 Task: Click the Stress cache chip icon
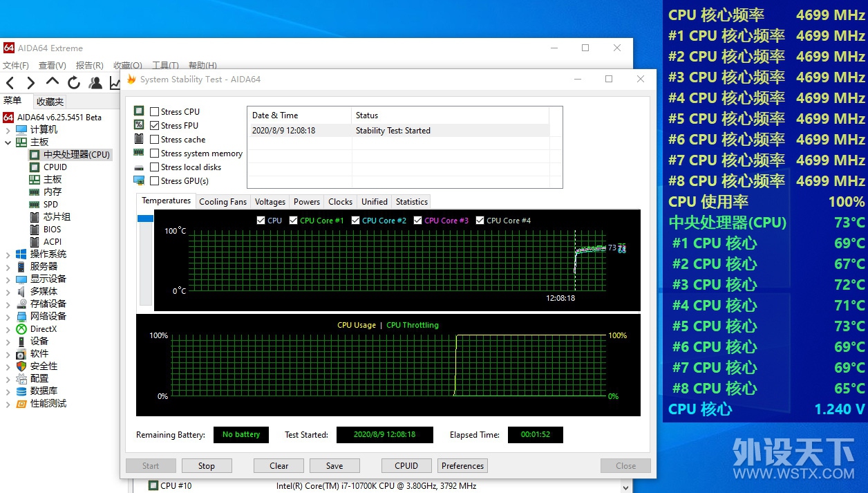click(x=139, y=139)
